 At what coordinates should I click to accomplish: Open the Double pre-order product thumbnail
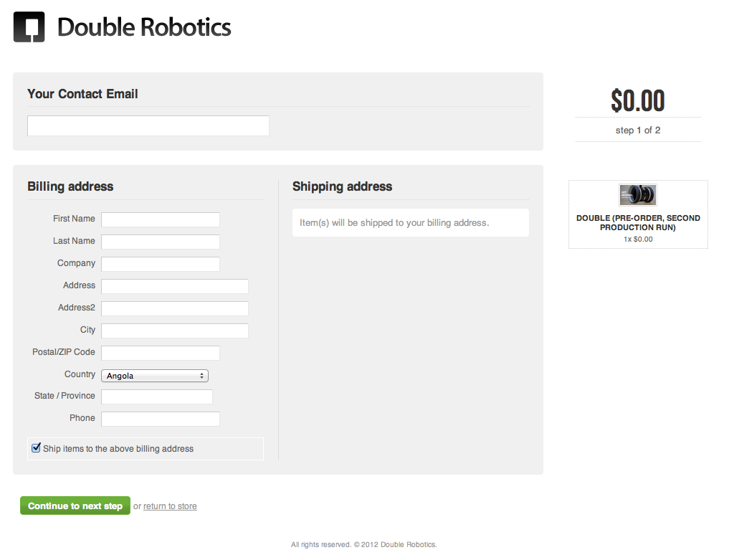coord(637,195)
